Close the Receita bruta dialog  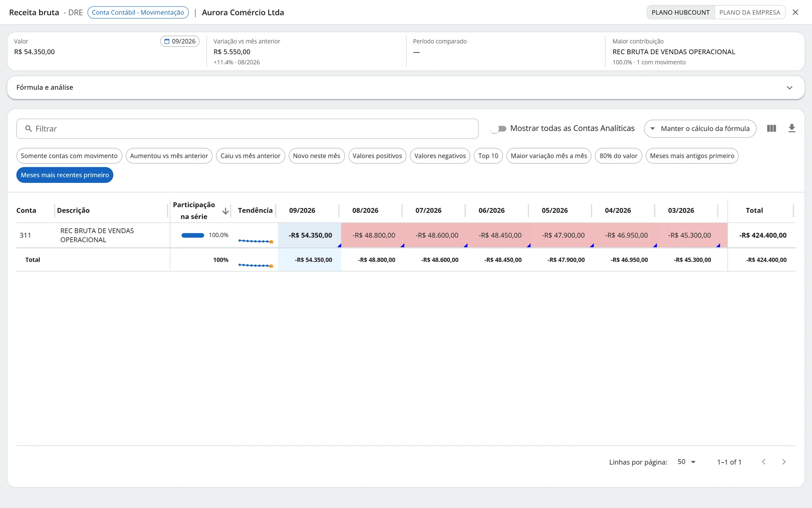(795, 12)
